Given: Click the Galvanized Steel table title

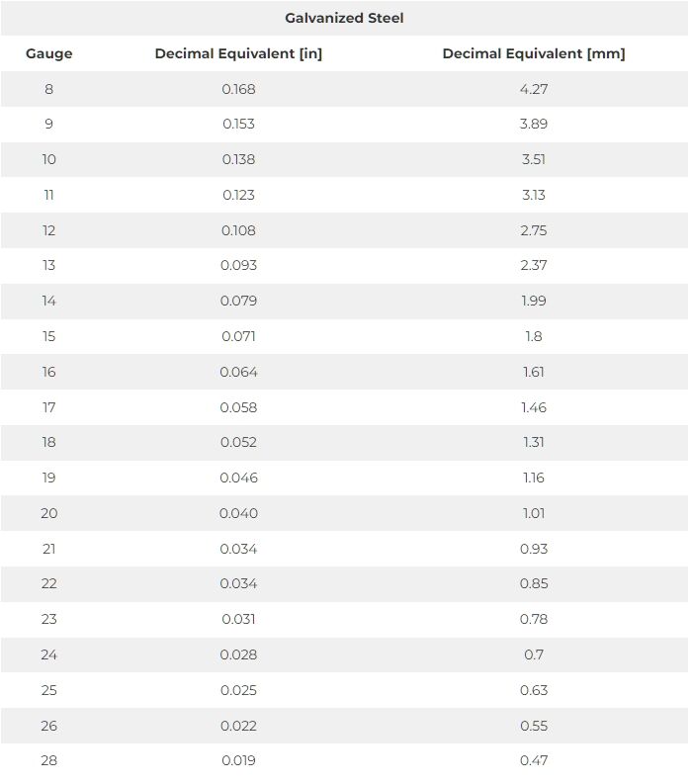Looking at the screenshot, I should [x=344, y=18].
